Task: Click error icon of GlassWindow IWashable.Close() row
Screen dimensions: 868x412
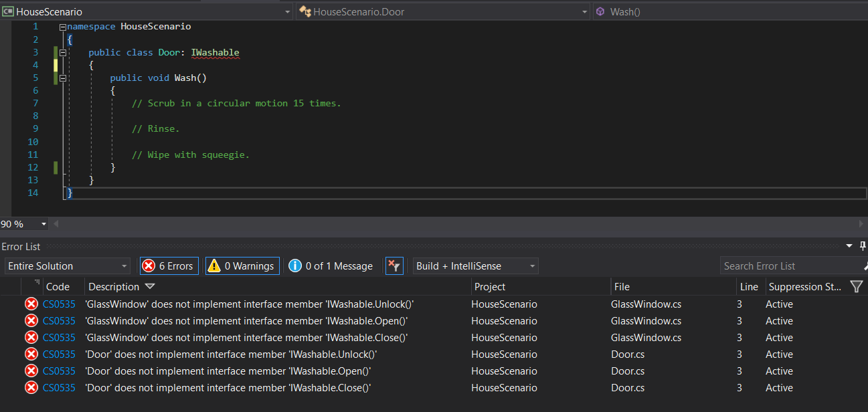Action: [31, 338]
